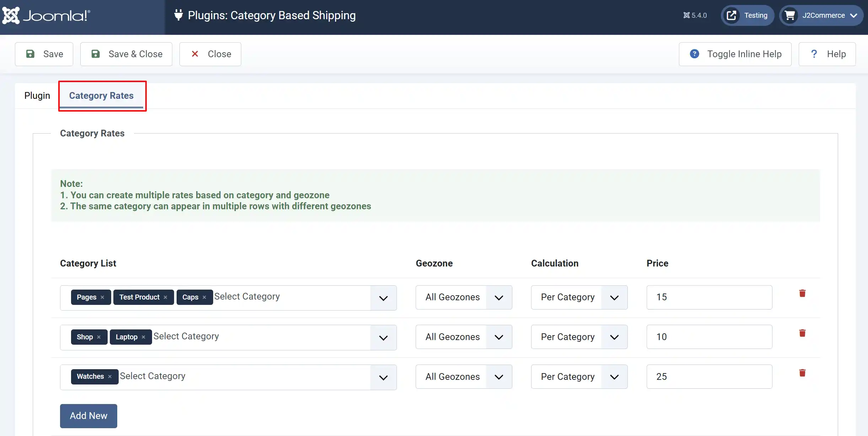Click the Category List column header
Viewport: 868px width, 436px height.
click(x=88, y=263)
